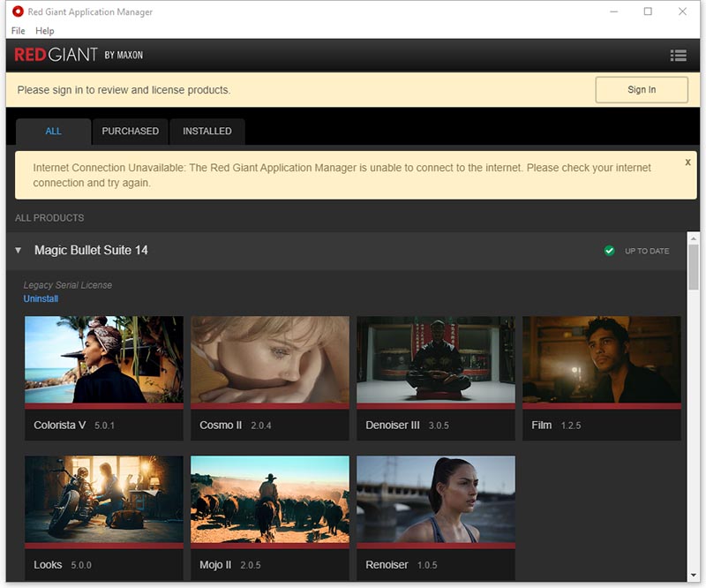Select the Renoiser thumbnail
Image resolution: width=706 pixels, height=588 pixels.
436,499
